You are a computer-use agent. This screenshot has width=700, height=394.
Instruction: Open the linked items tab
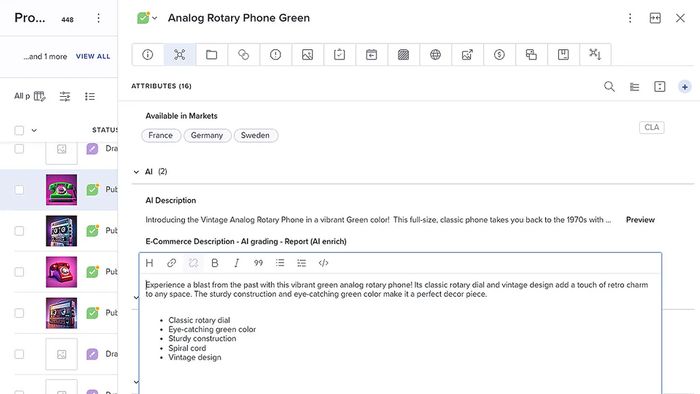243,54
